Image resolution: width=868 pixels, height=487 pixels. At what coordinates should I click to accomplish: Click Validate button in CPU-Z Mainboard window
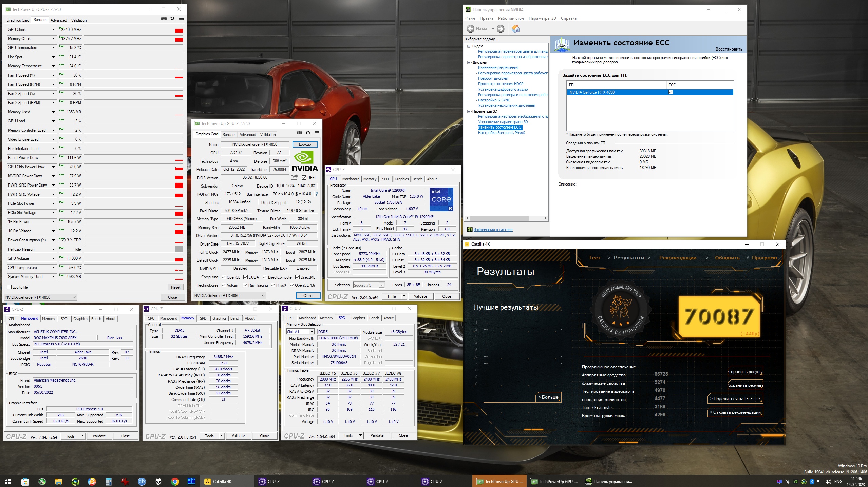tap(99, 436)
